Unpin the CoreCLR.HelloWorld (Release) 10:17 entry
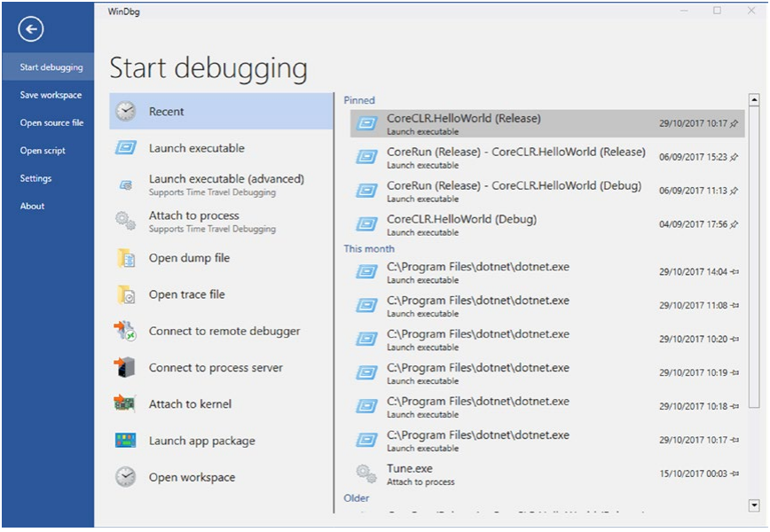This screenshot has width=770, height=532. pyautogui.click(x=734, y=123)
